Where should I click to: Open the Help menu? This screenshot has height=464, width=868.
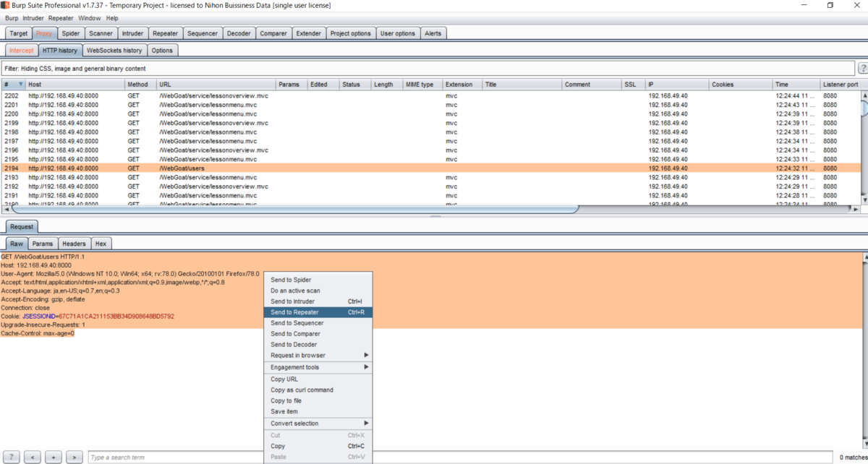tap(112, 18)
